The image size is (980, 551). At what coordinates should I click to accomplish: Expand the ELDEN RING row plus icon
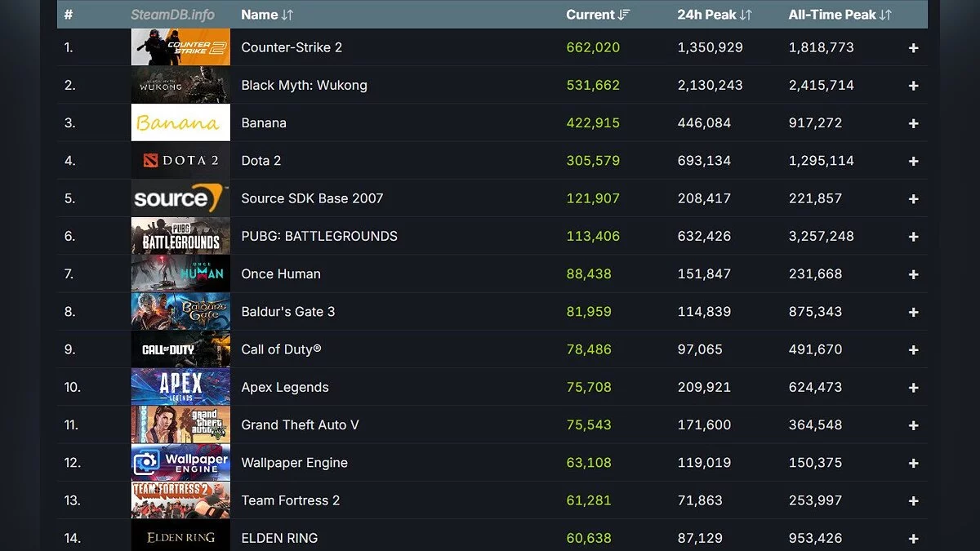pyautogui.click(x=913, y=539)
